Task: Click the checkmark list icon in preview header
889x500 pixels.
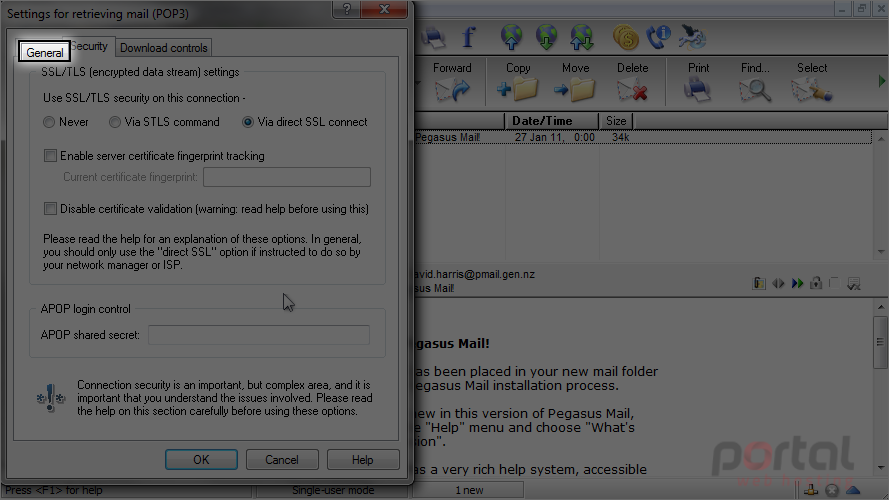Action: point(853,283)
